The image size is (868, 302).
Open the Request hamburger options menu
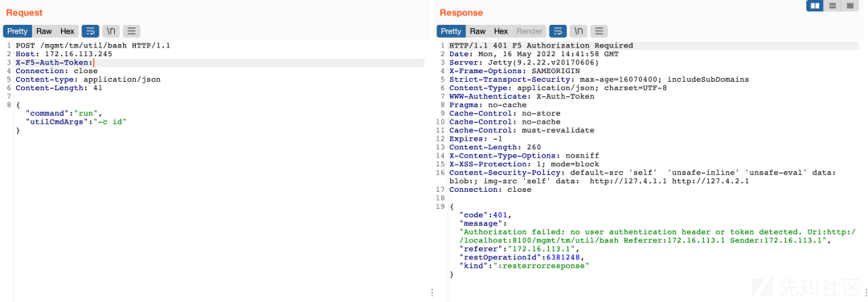[x=131, y=31]
